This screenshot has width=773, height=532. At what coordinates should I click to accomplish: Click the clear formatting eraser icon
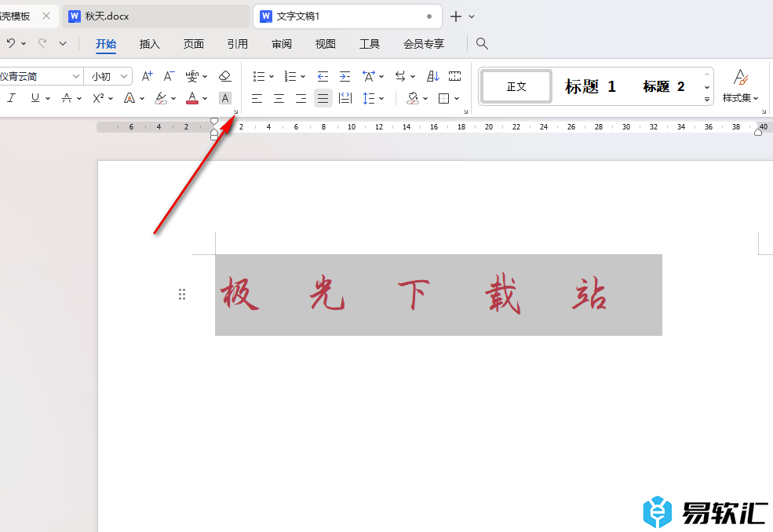pyautogui.click(x=224, y=76)
